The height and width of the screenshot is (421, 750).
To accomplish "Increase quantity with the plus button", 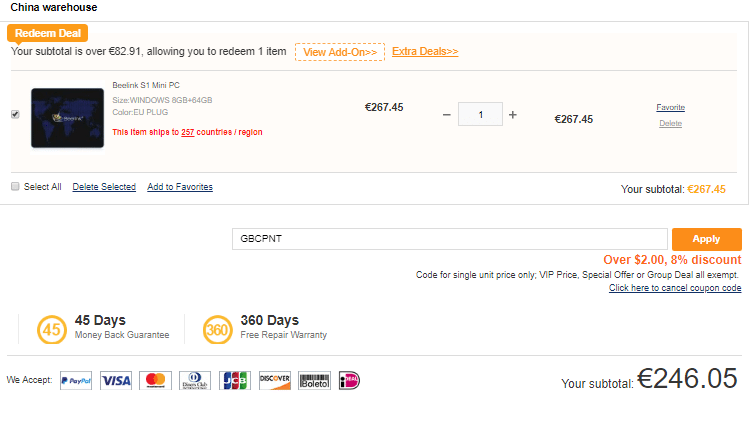I will tap(513, 115).
